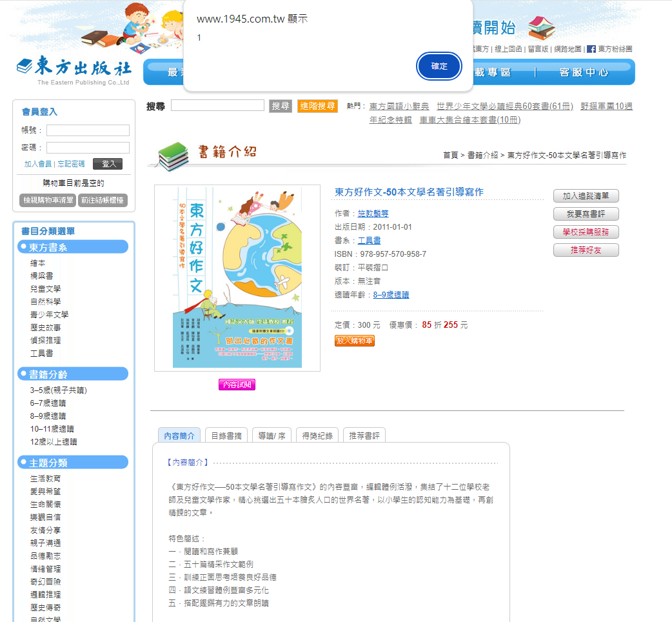Open 歷史故事 category

45,327
